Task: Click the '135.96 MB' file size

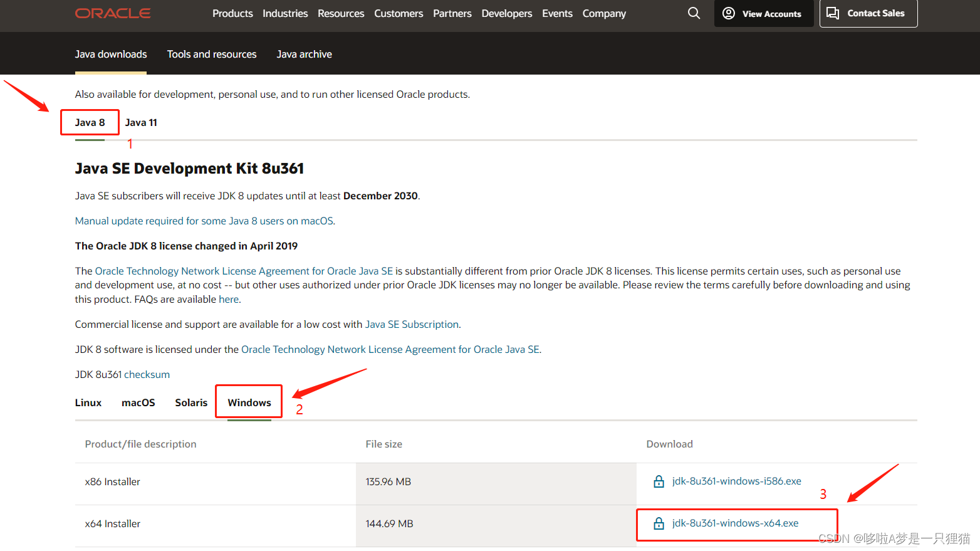Action: (388, 481)
